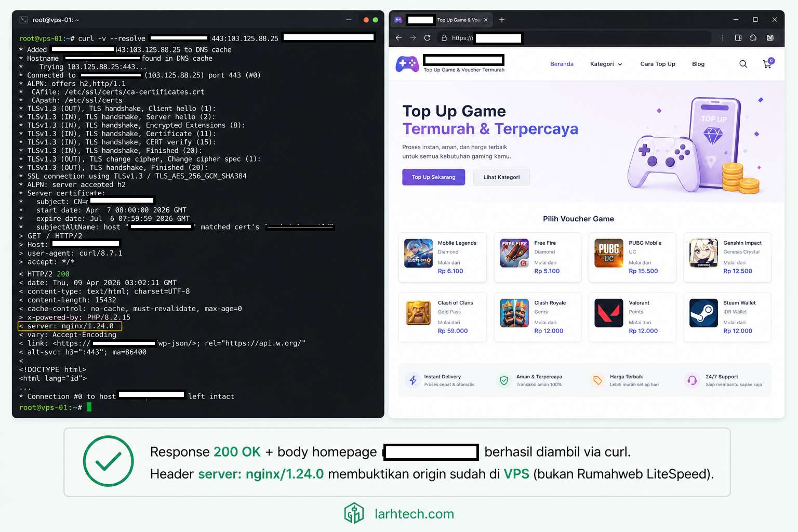798x532 pixels.
Task: Click the terminal prompt cursor on last line
Action: (89, 407)
